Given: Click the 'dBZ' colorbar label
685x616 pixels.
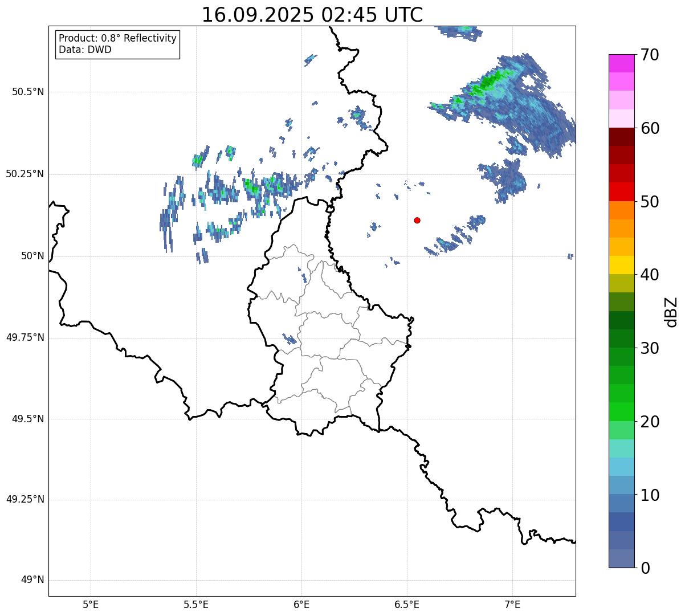Looking at the screenshot, I should pyautogui.click(x=671, y=312).
